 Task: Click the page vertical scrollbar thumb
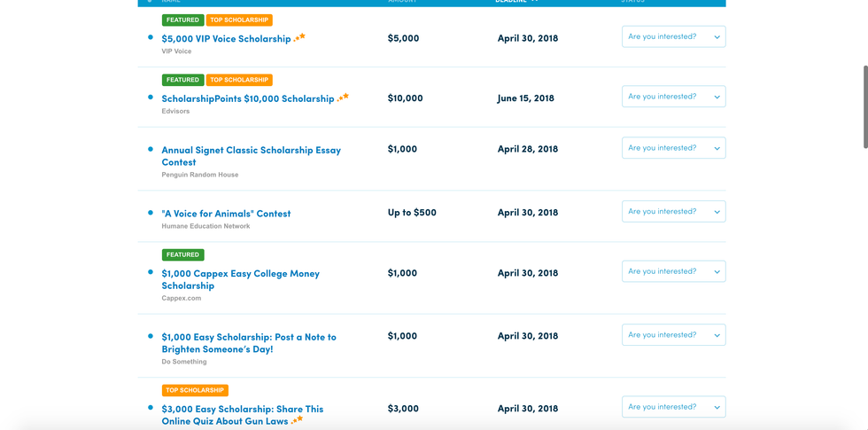pos(865,106)
